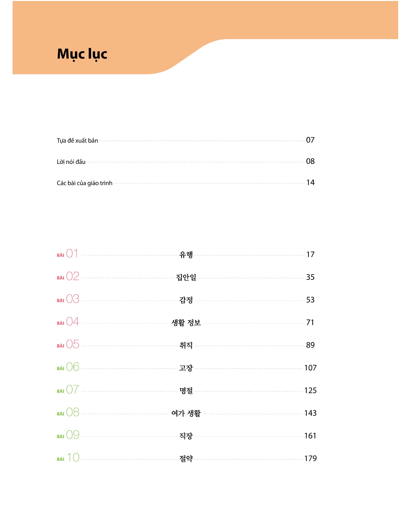Click the "Mục lục" heading

pyautogui.click(x=82, y=54)
